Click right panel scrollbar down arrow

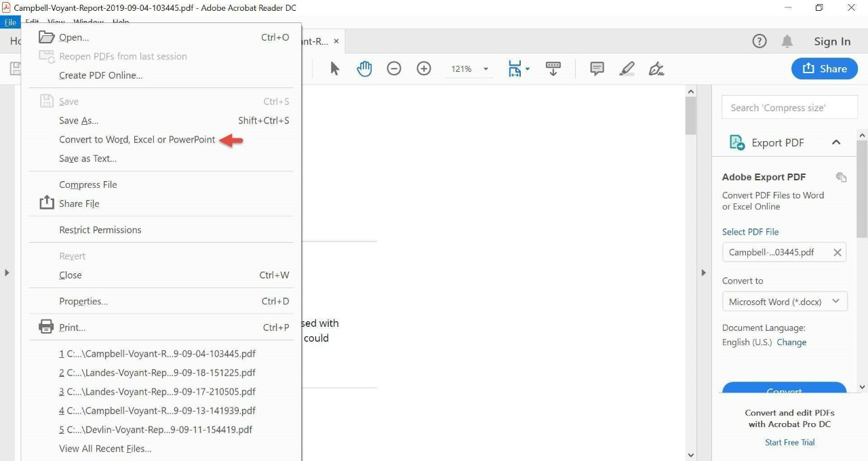862,387
